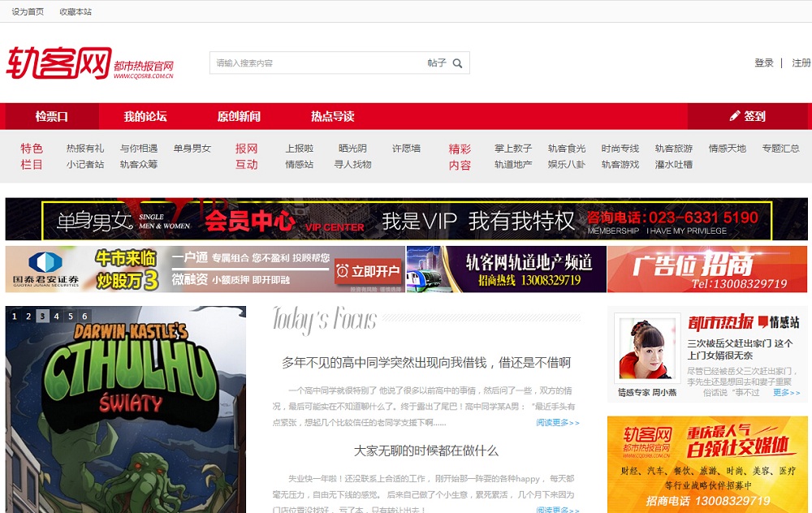Select slide 3 in the carousel
Viewport: 812px width, 513px height.
(42, 316)
